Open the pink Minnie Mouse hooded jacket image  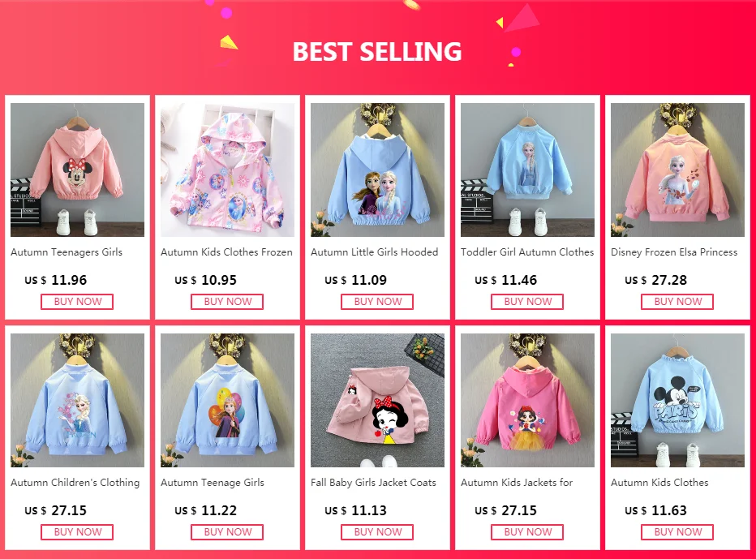[77, 170]
